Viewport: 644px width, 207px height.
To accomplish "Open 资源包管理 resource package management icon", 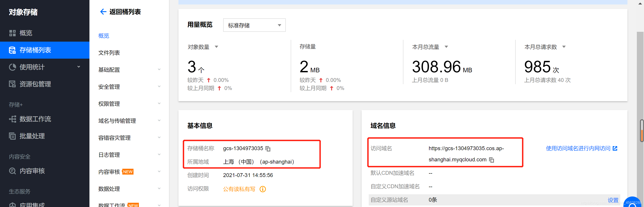I will coord(12,84).
